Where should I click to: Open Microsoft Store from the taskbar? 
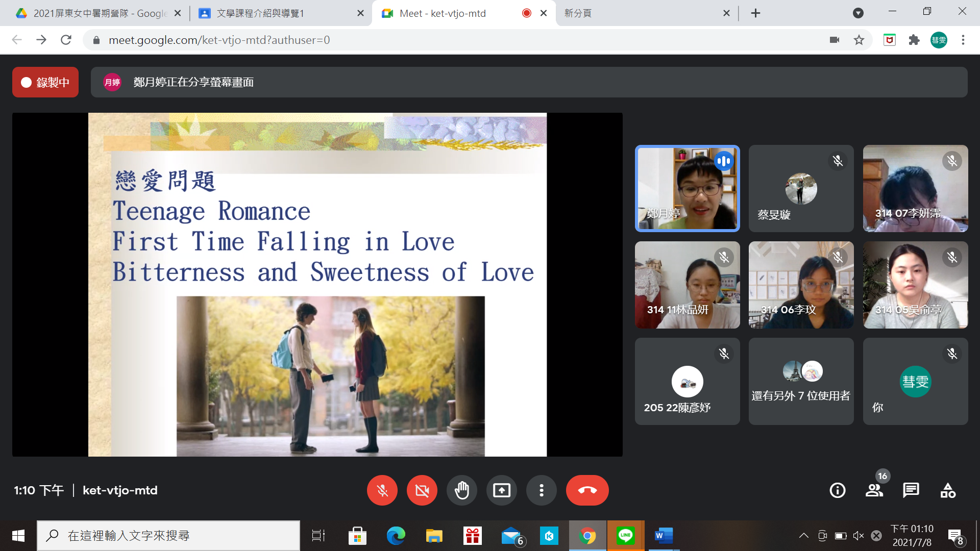click(357, 536)
